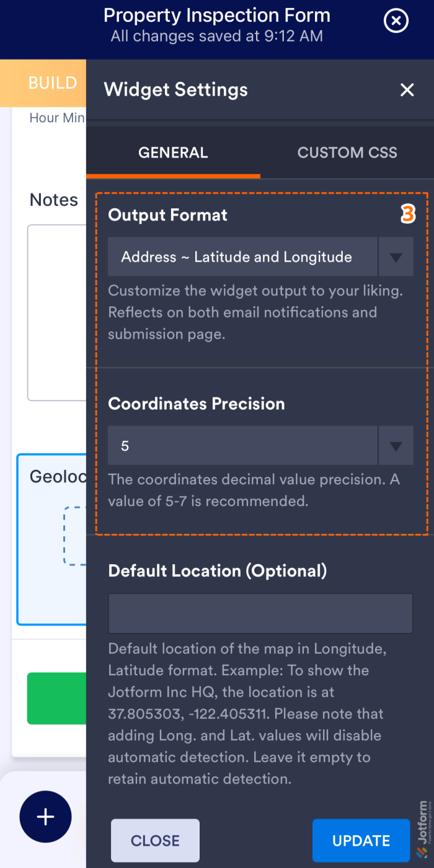Open the BUILD tab
Image resolution: width=434 pixels, height=868 pixels.
[x=52, y=82]
